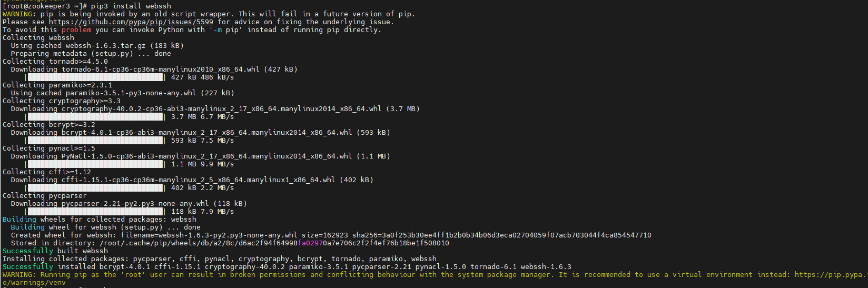Click the tornado download progress bar

[95, 77]
